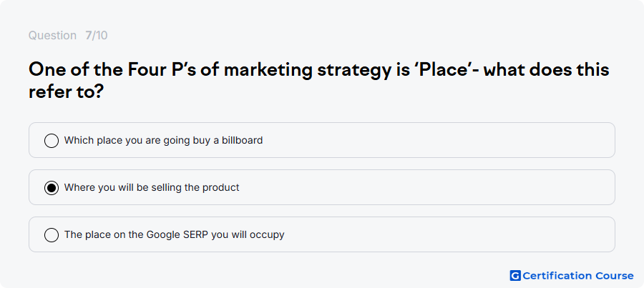Click the 7/10 progress counter
644x288 pixels.
[97, 36]
